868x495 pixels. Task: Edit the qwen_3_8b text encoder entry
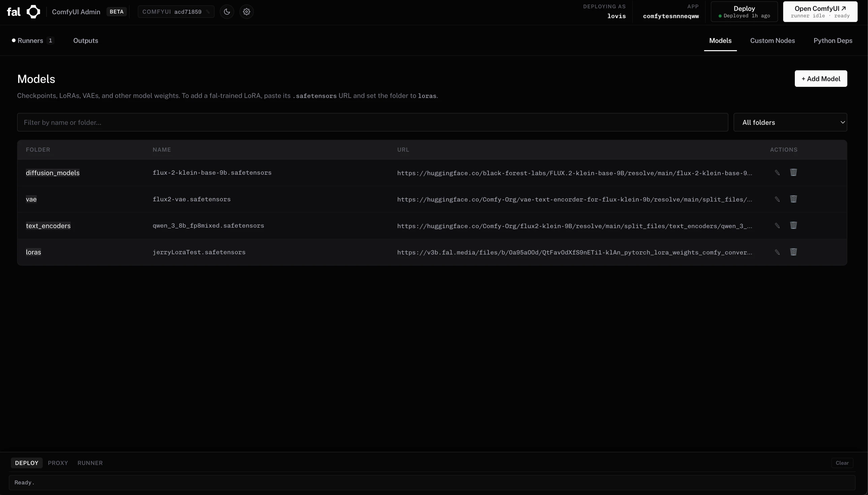click(777, 225)
